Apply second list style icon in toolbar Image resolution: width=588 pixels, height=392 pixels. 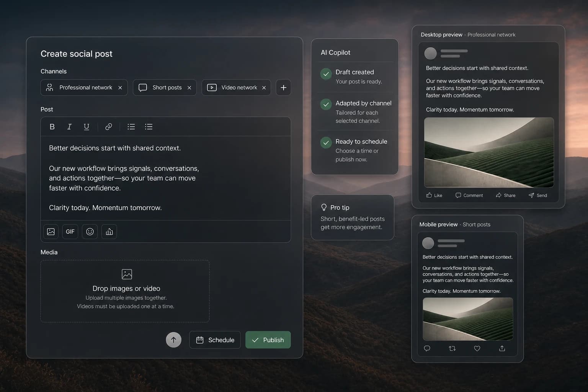click(149, 127)
